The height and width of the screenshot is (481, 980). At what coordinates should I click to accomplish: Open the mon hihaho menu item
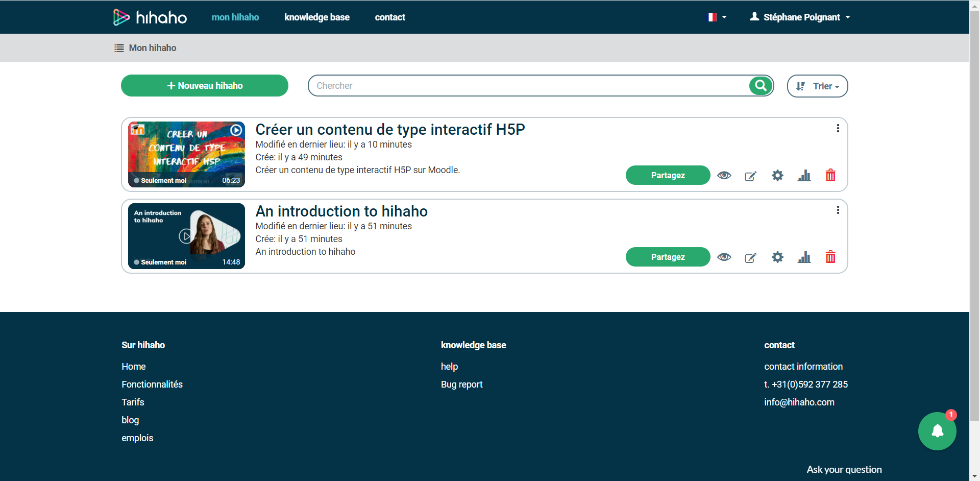[x=235, y=17]
